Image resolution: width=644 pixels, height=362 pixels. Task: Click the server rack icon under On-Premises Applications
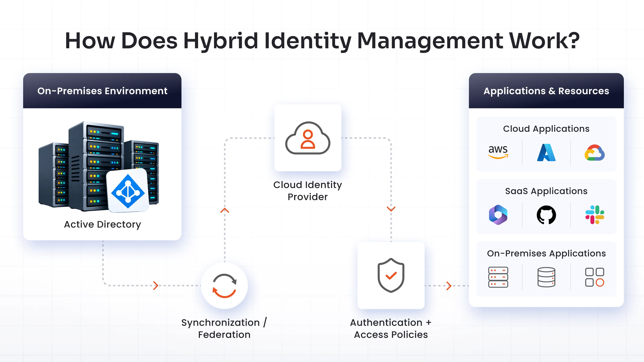click(x=498, y=277)
